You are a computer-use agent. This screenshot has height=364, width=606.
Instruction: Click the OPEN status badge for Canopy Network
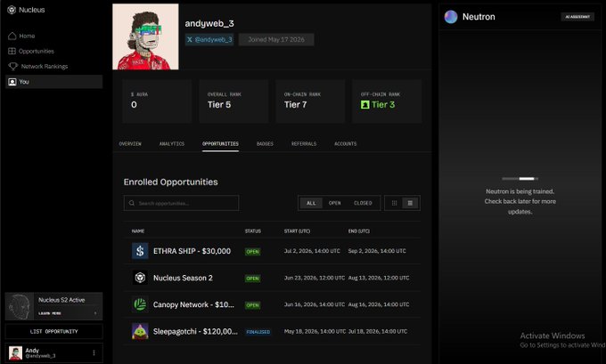pyautogui.click(x=252, y=305)
